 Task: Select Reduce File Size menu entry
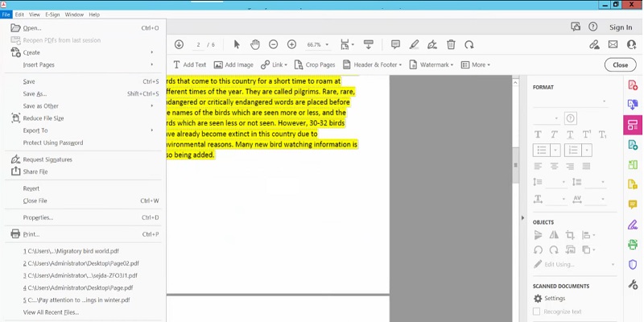[85, 118]
